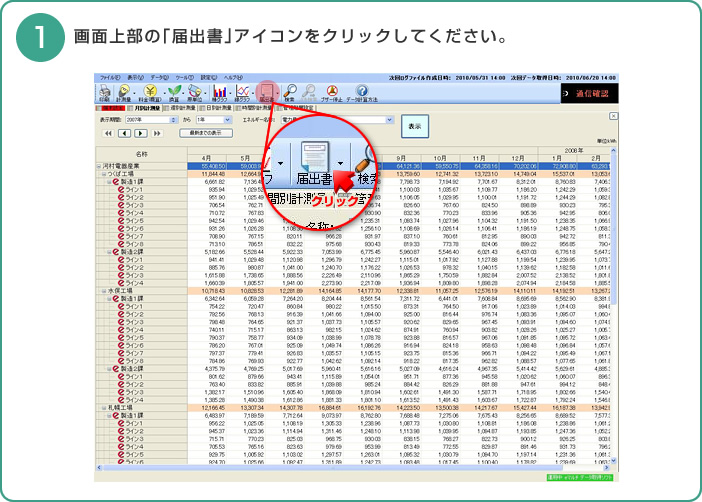Click the 届出書 document icon in the toolbar
Screen dimensions: 702x502
tap(267, 91)
